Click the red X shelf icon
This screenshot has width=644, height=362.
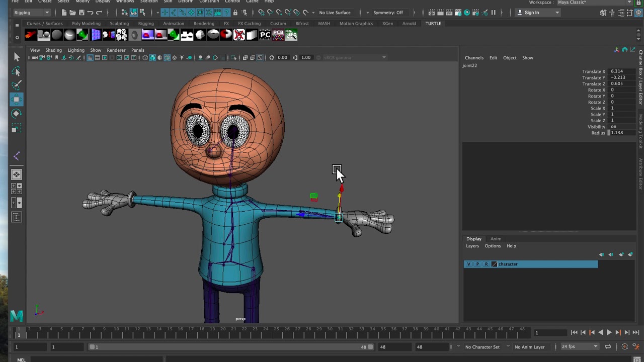coord(239,35)
